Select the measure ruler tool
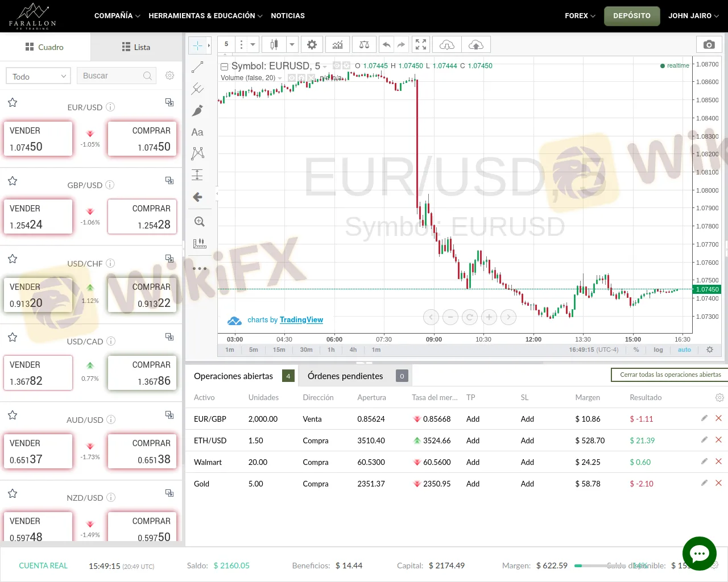Screen dimensions: 728x582 pos(199,243)
